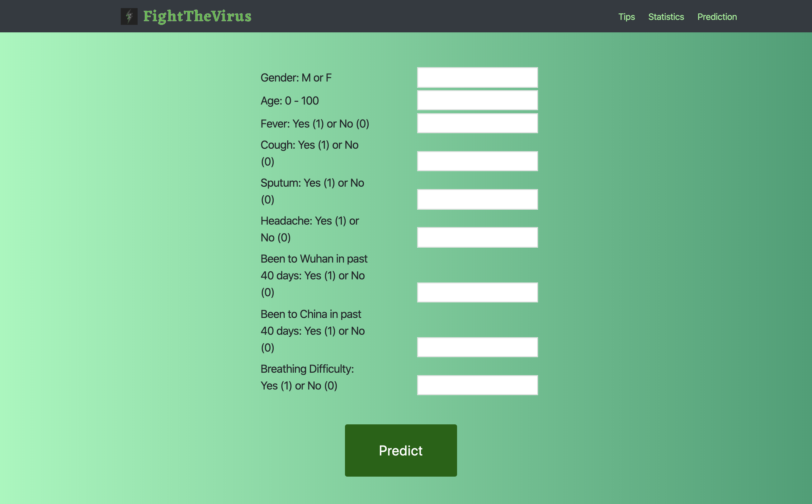Select the Fever input field
The width and height of the screenshot is (812, 504).
pyautogui.click(x=477, y=123)
